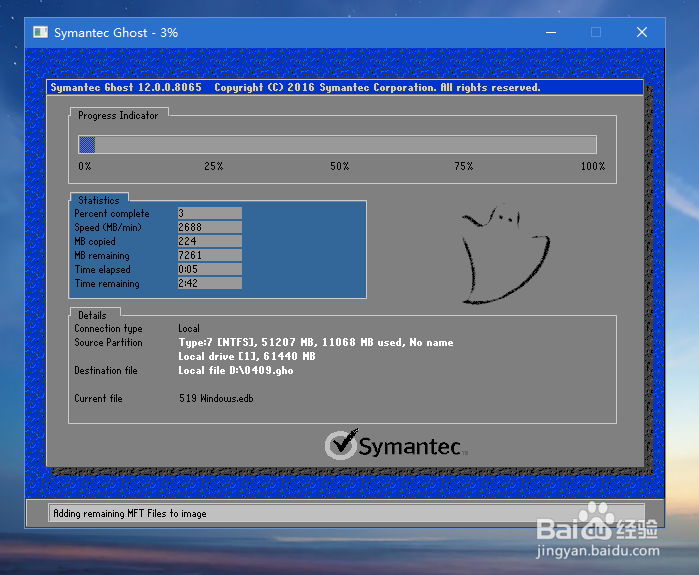Click the 'Connection type' label
The image size is (699, 575).
click(108, 329)
